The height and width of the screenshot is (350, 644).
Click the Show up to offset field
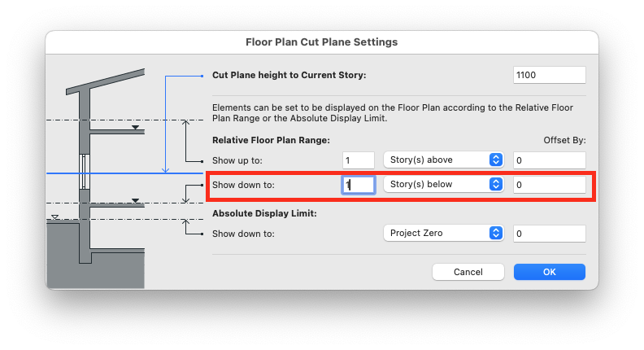[x=550, y=160]
